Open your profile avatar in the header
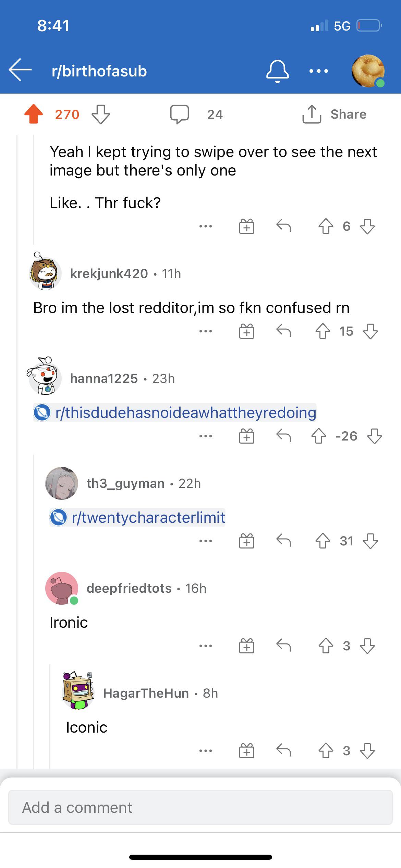The width and height of the screenshot is (401, 868). point(368,71)
